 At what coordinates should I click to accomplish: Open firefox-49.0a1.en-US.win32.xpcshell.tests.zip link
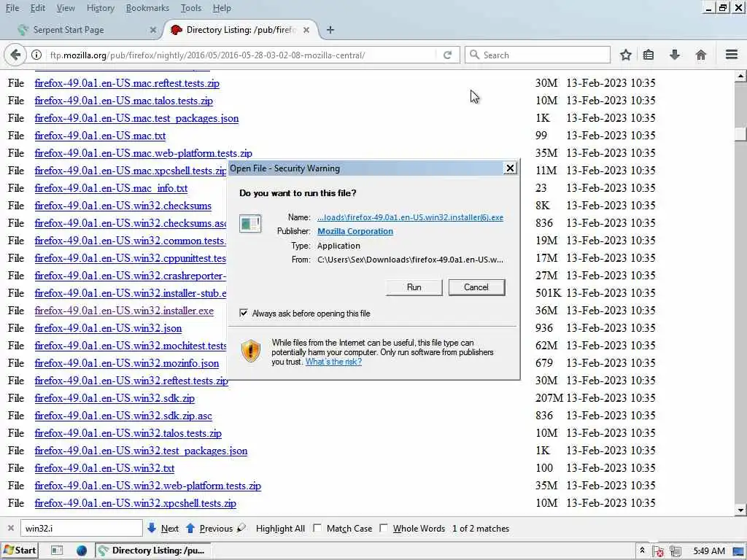(x=135, y=503)
